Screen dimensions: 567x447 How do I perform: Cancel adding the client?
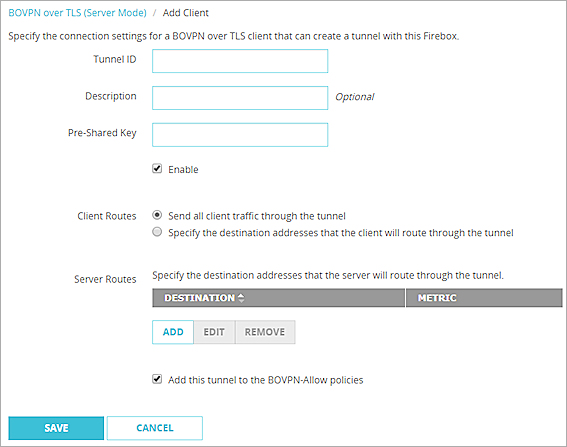(x=155, y=428)
